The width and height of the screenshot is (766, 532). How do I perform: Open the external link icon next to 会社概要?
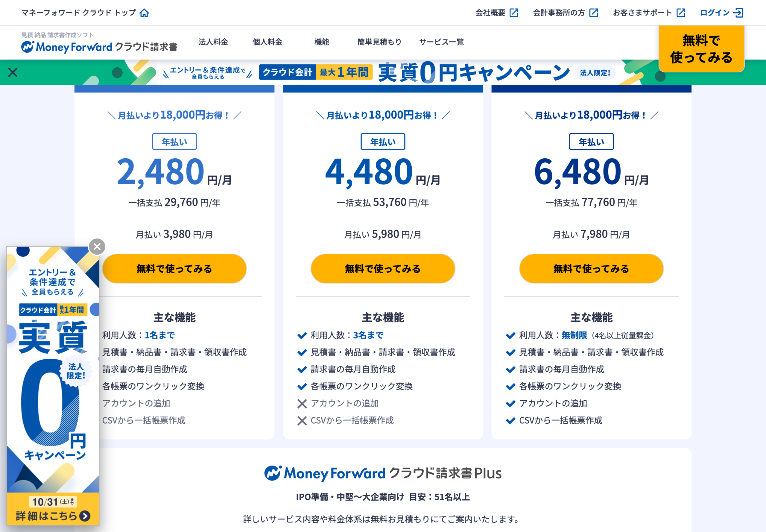tap(514, 13)
